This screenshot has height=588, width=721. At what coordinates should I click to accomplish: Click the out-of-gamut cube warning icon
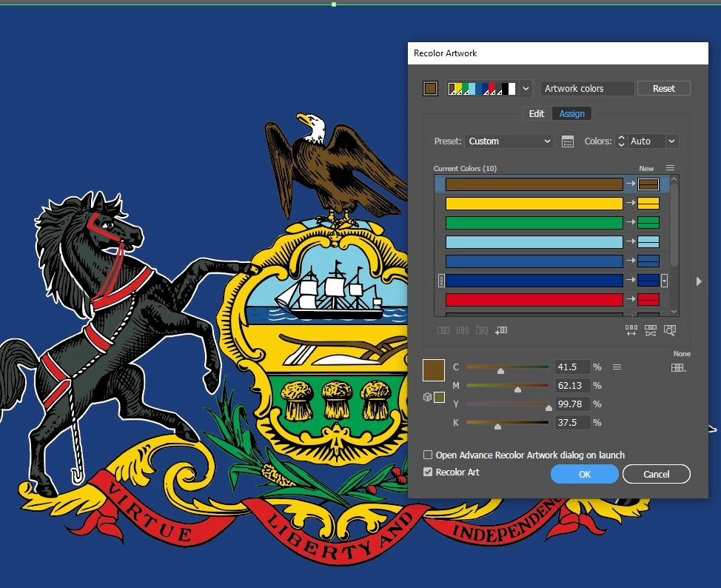coord(427,397)
